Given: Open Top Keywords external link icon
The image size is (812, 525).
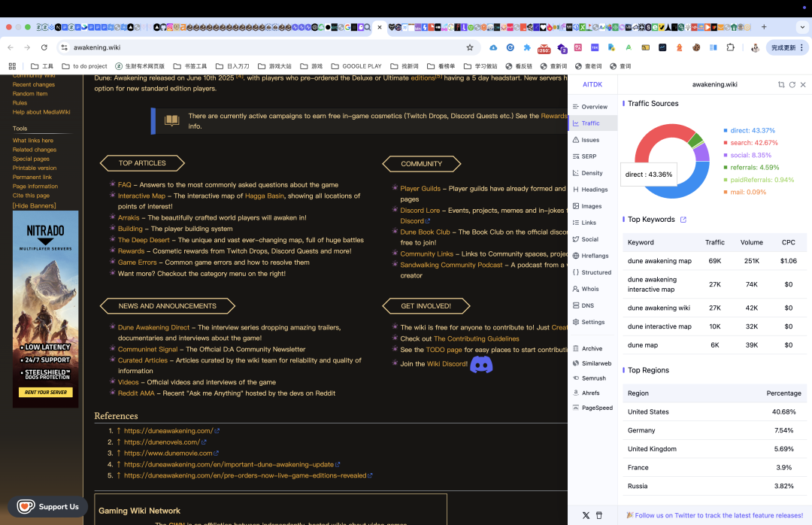Looking at the screenshot, I should pos(683,220).
